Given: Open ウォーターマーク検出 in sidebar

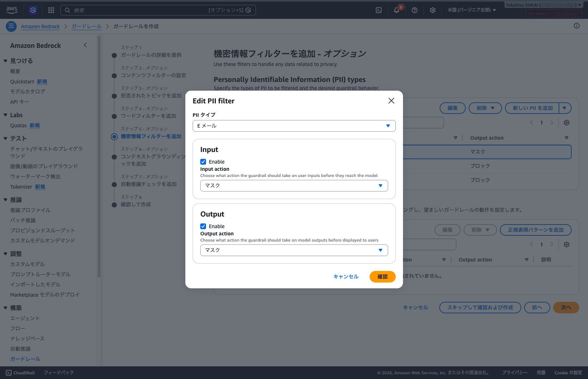Looking at the screenshot, I should (x=35, y=177).
